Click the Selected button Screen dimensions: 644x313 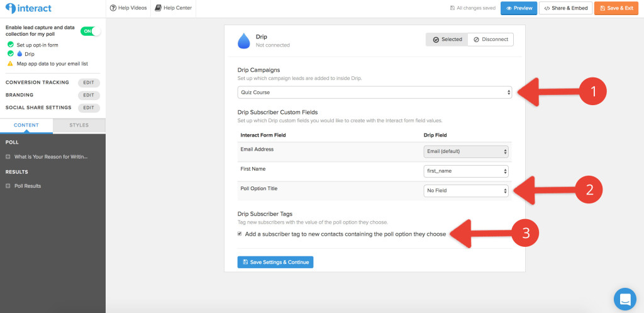447,40
